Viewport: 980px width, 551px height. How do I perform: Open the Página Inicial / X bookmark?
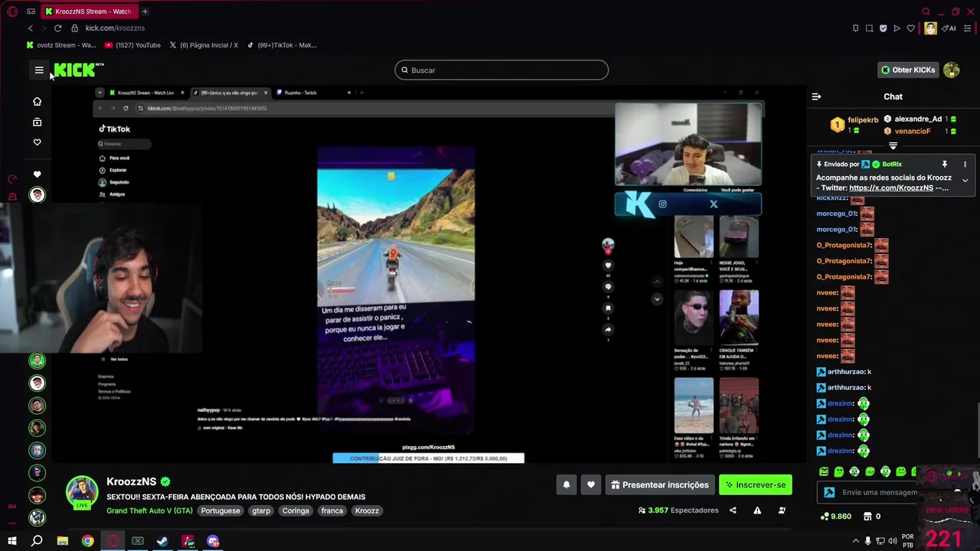pyautogui.click(x=204, y=45)
